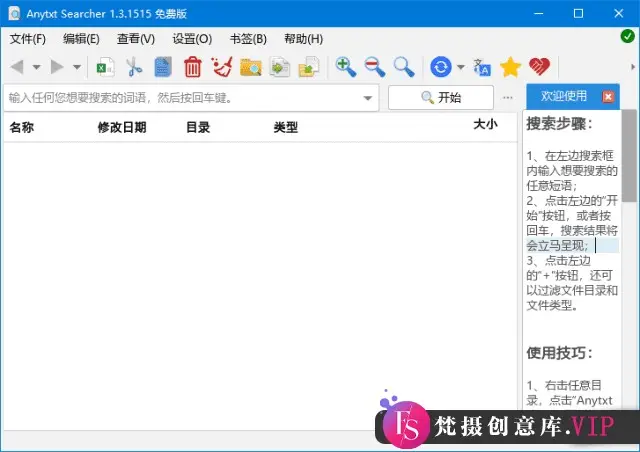This screenshot has height=452, width=640.
Task: Click the forward navigation arrow
Action: pos(57,67)
